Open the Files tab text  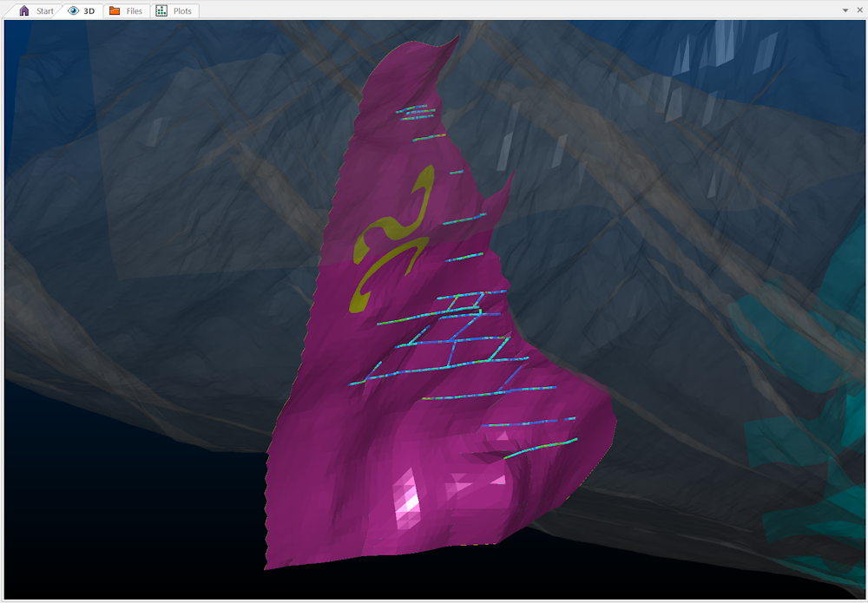tap(134, 11)
